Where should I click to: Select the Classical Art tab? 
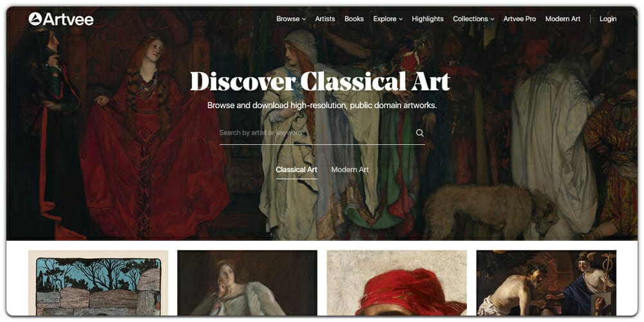(296, 169)
